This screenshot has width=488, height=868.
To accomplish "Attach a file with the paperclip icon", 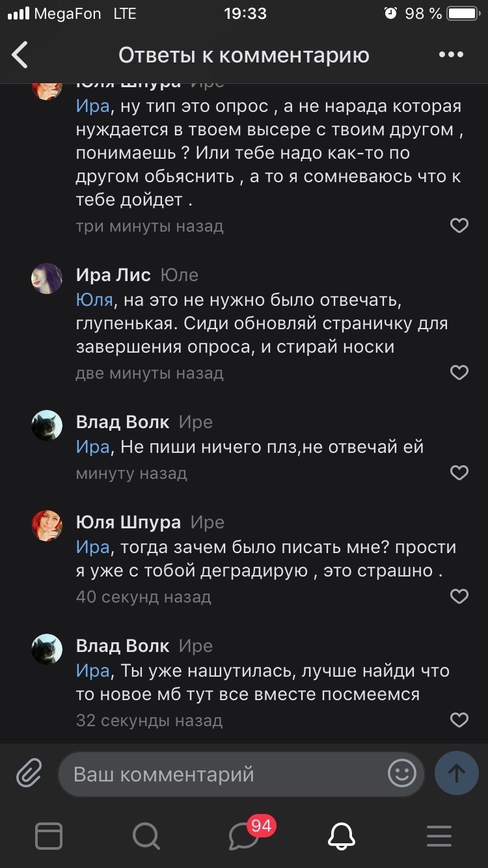I will pyautogui.click(x=27, y=774).
